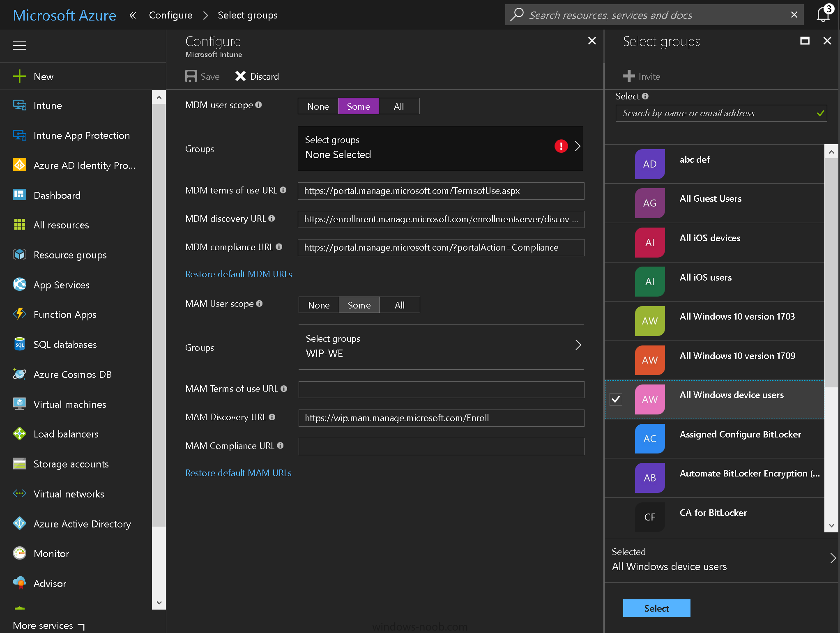The height and width of the screenshot is (633, 840).
Task: Set MAM User scope to Some
Action: pyautogui.click(x=359, y=305)
